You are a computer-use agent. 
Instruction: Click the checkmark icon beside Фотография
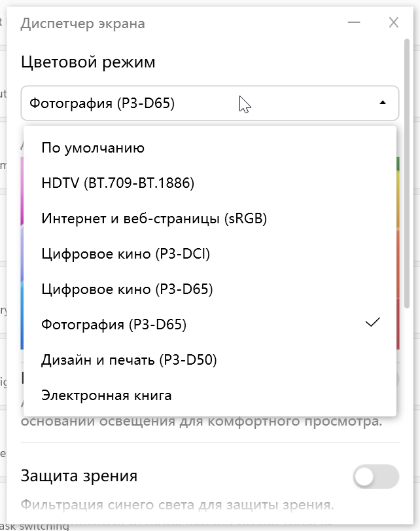pyautogui.click(x=373, y=323)
